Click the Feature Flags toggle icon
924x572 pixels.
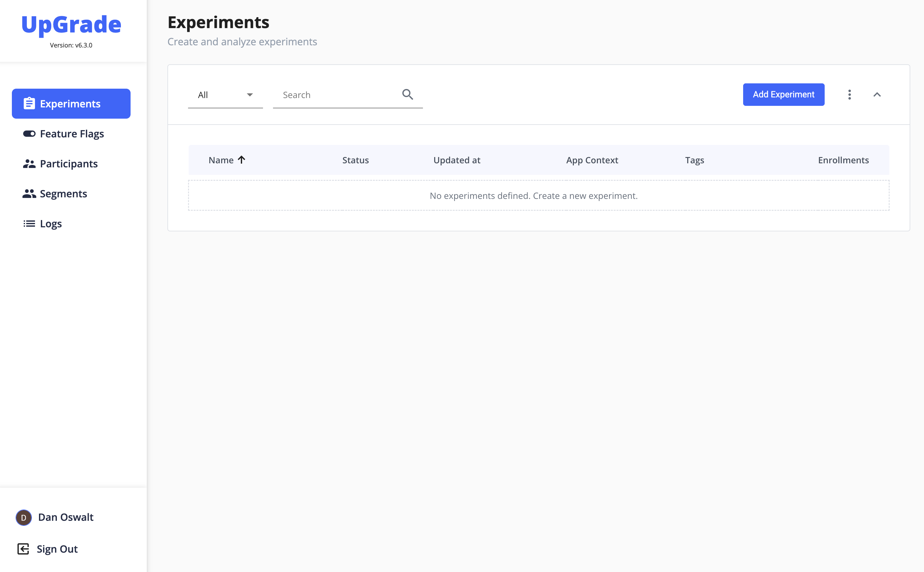tap(29, 134)
